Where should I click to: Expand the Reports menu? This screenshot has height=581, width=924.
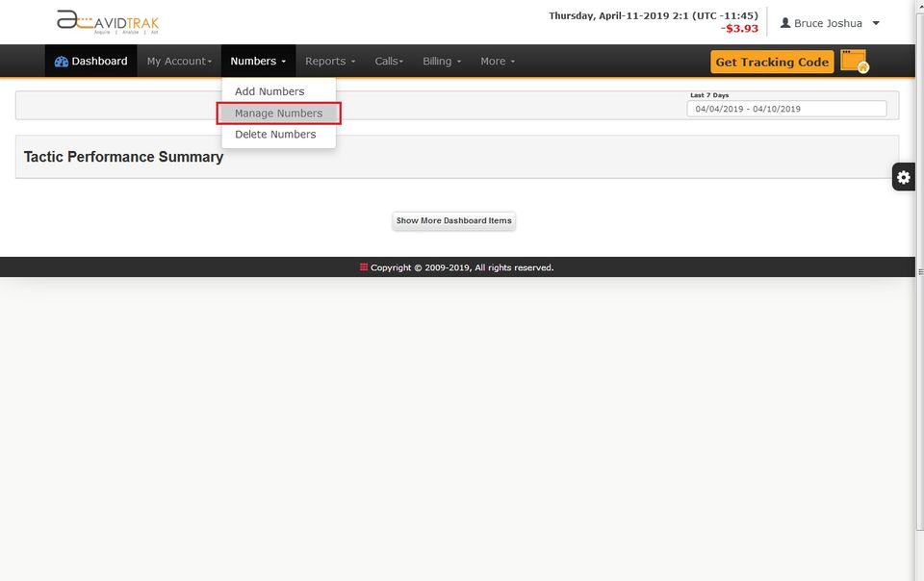pyautogui.click(x=330, y=62)
